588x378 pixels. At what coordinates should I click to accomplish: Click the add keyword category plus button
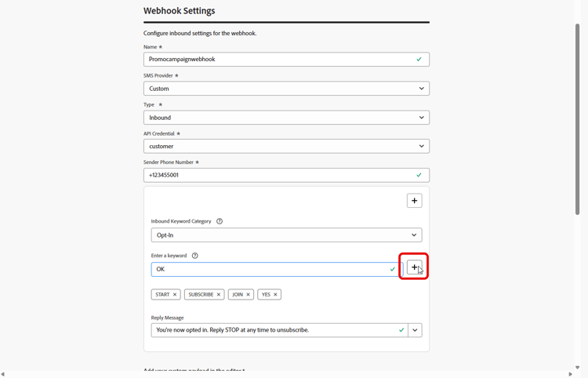[x=414, y=201]
